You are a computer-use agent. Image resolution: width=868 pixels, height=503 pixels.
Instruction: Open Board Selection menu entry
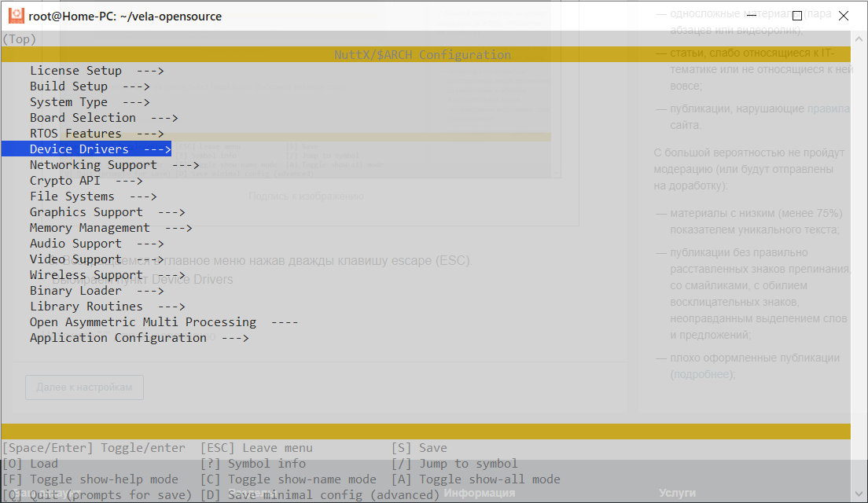(104, 118)
